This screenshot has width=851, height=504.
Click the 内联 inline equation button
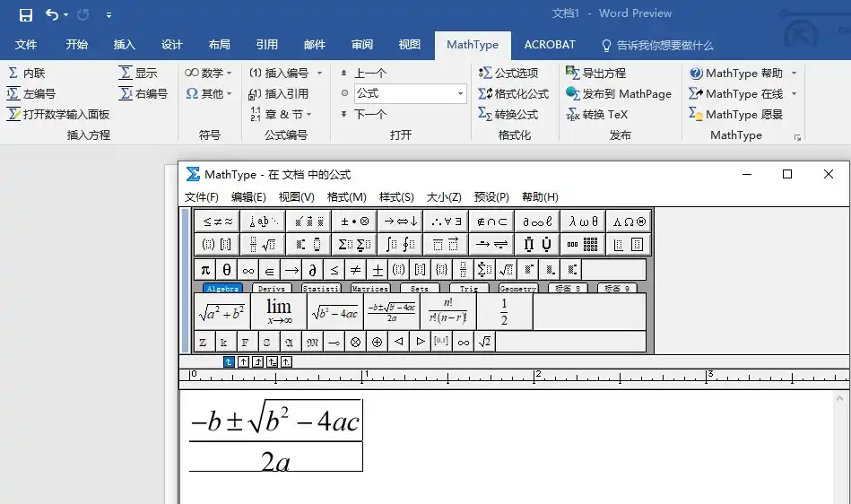tap(26, 73)
